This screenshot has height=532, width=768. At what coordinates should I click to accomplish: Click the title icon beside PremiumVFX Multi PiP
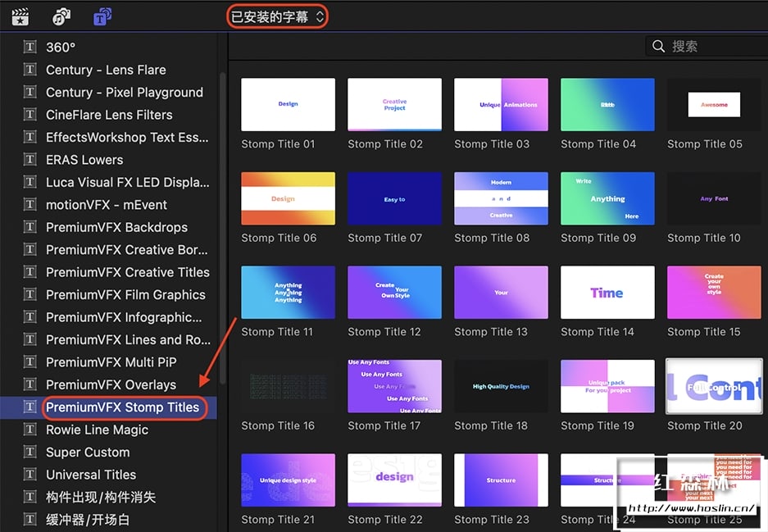tap(30, 362)
